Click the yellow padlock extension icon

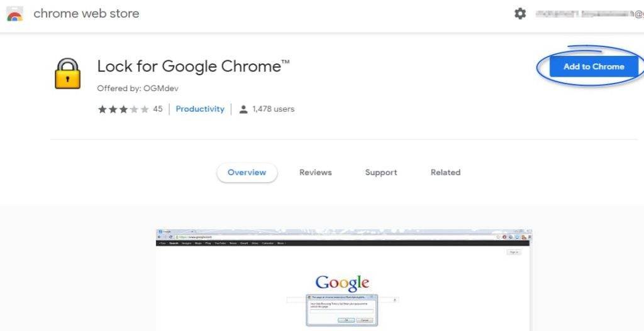coord(68,74)
